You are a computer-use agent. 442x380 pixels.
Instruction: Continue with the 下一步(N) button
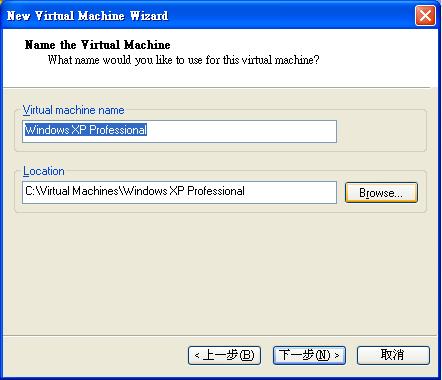[x=309, y=355]
